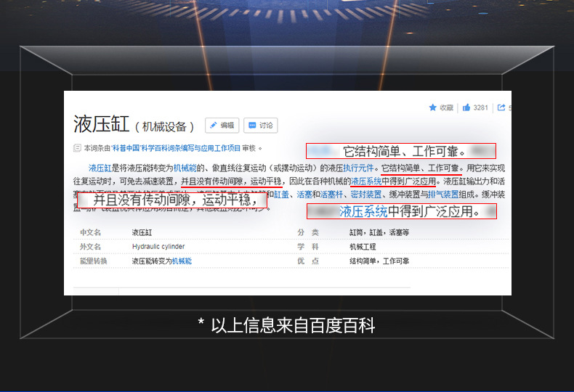Click the enlarged 液压系统 link in the callout box

[x=363, y=212]
